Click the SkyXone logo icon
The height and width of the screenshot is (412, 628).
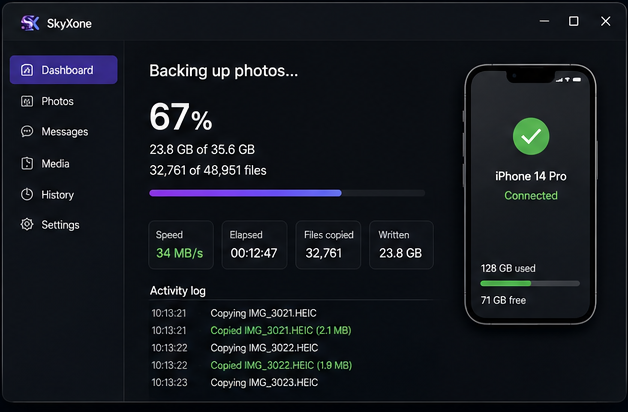[x=30, y=23]
